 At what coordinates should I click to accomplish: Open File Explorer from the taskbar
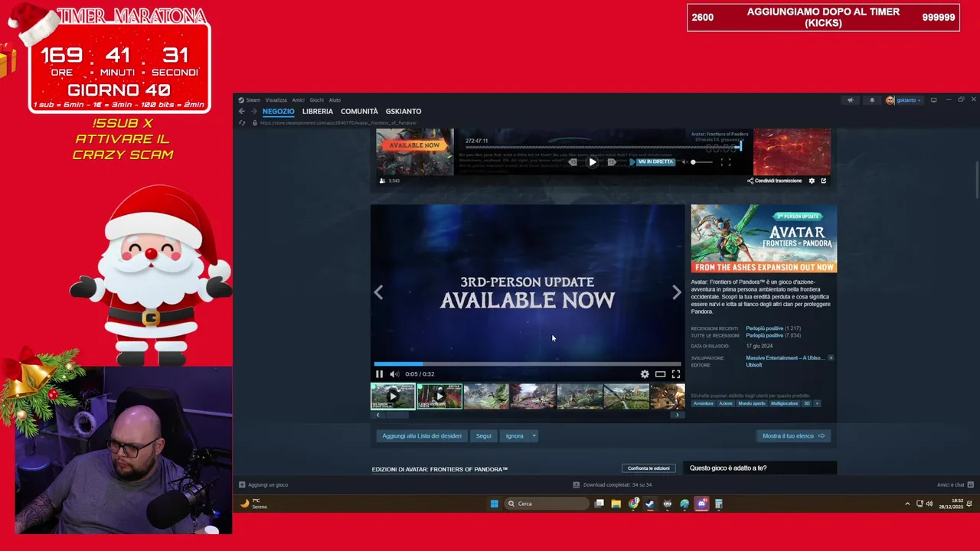(616, 504)
